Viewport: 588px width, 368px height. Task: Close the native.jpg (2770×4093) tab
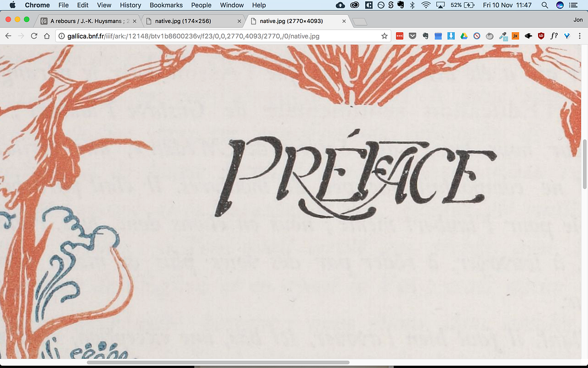(x=344, y=21)
